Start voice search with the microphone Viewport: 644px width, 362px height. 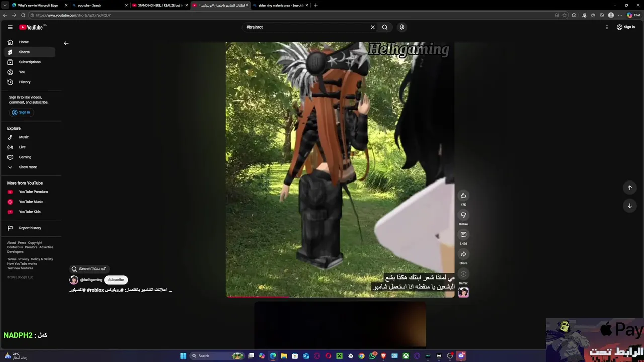401,27
